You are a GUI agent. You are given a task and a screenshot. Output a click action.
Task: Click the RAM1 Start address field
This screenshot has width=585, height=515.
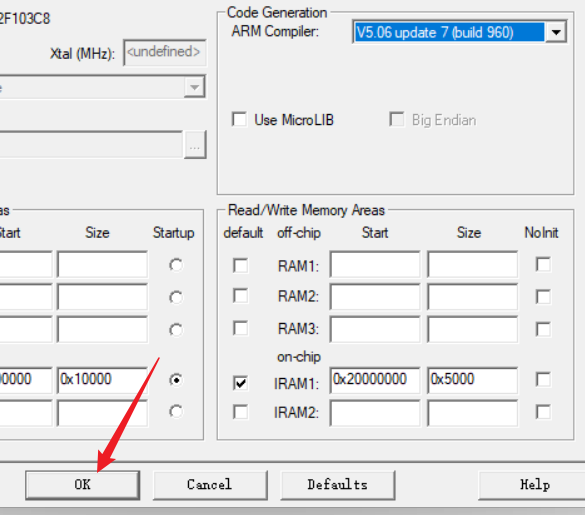[375, 265]
